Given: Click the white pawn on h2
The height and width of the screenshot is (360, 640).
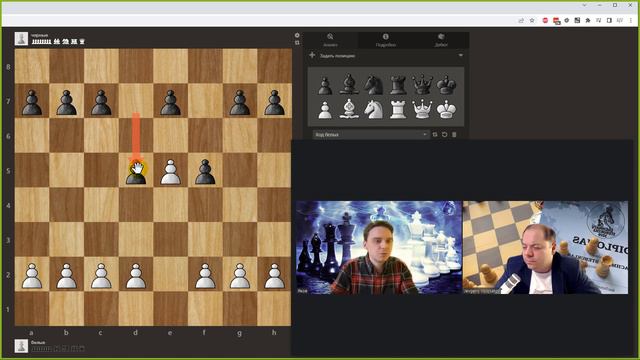Looking at the screenshot, I should click(275, 276).
